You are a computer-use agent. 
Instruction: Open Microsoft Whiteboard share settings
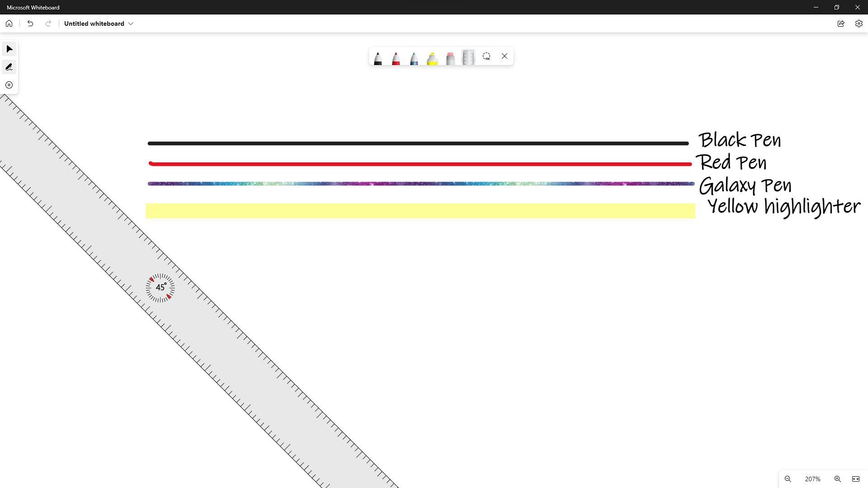coord(840,23)
